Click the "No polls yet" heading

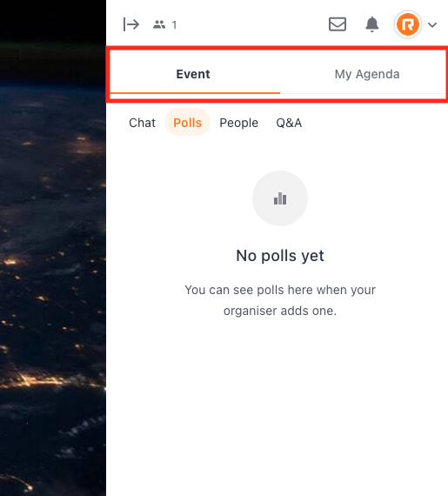[x=280, y=256]
